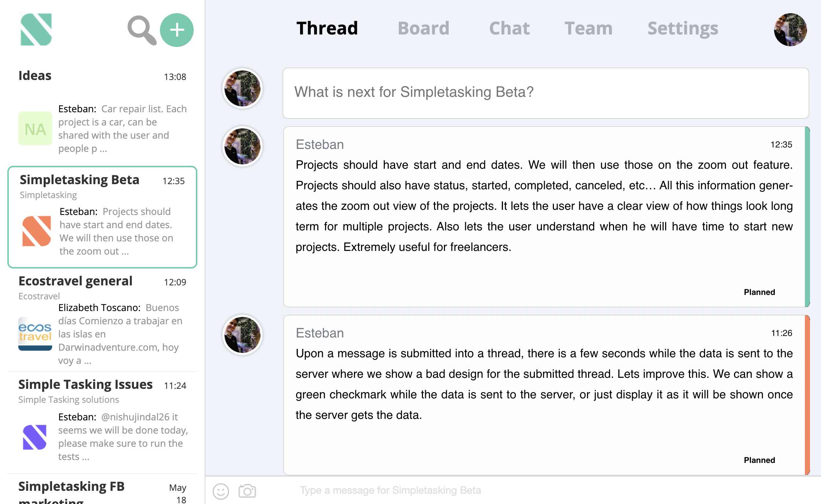Click the '@nishujindal26' message preview
This screenshot has height=504, width=821.
coord(123,437)
